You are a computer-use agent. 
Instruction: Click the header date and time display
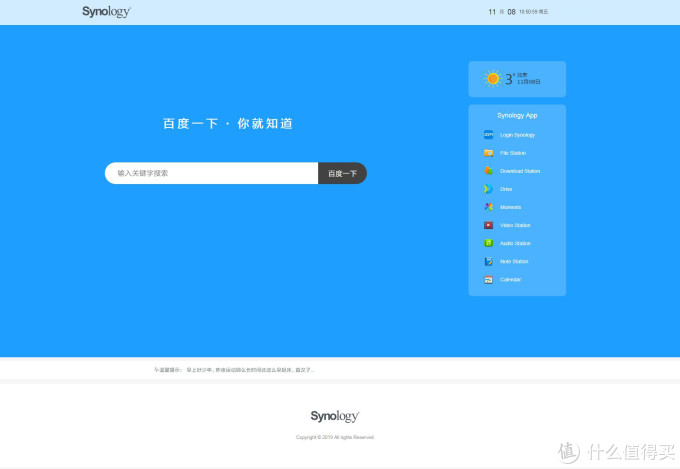pyautogui.click(x=518, y=12)
